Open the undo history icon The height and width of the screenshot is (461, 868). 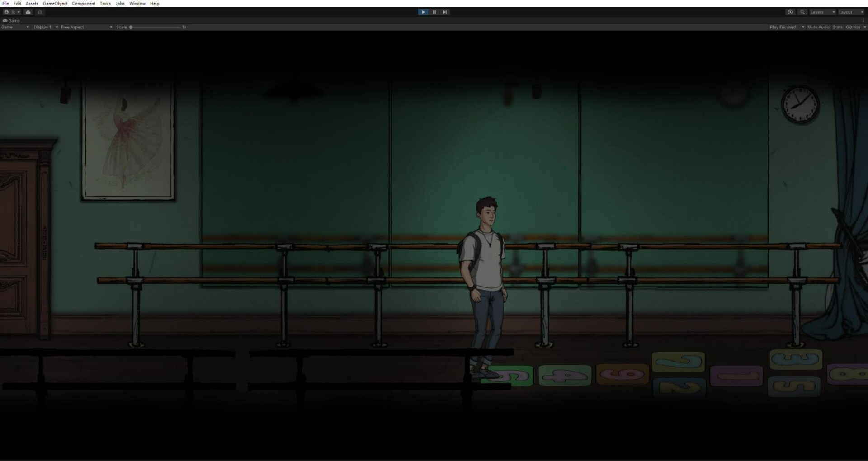(790, 12)
